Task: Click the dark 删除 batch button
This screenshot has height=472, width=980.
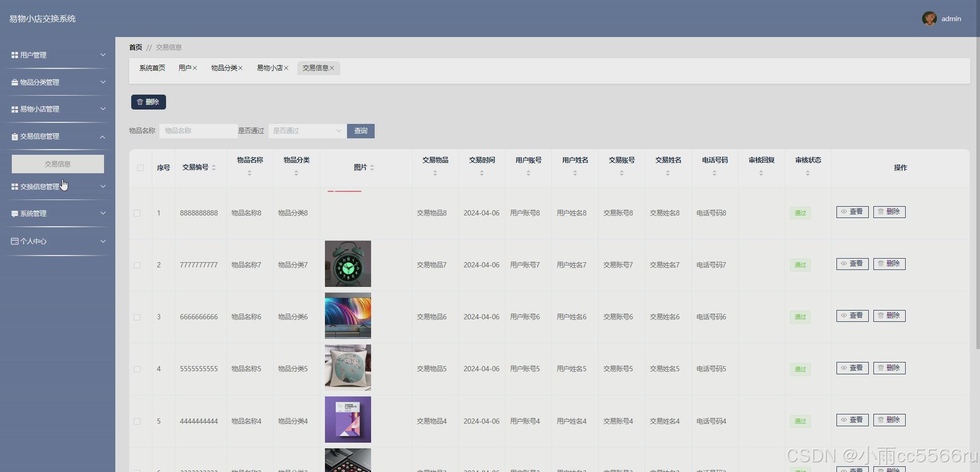Action: click(x=149, y=102)
